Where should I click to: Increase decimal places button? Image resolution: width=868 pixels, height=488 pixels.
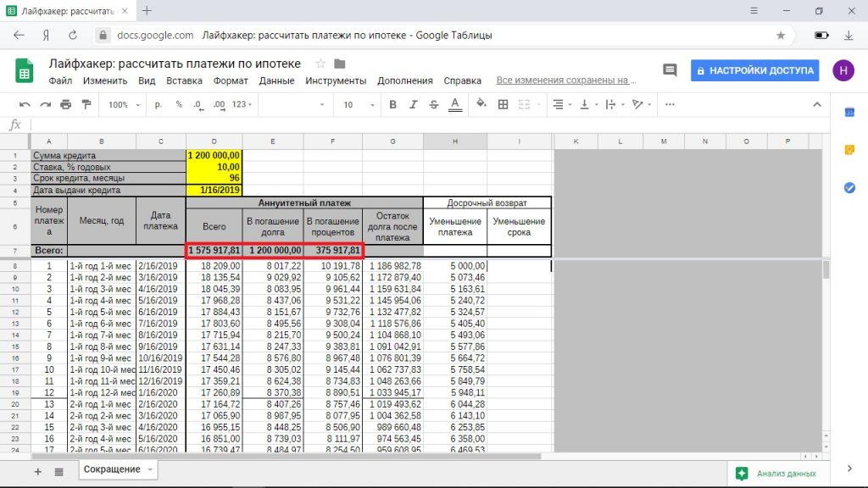pyautogui.click(x=220, y=104)
